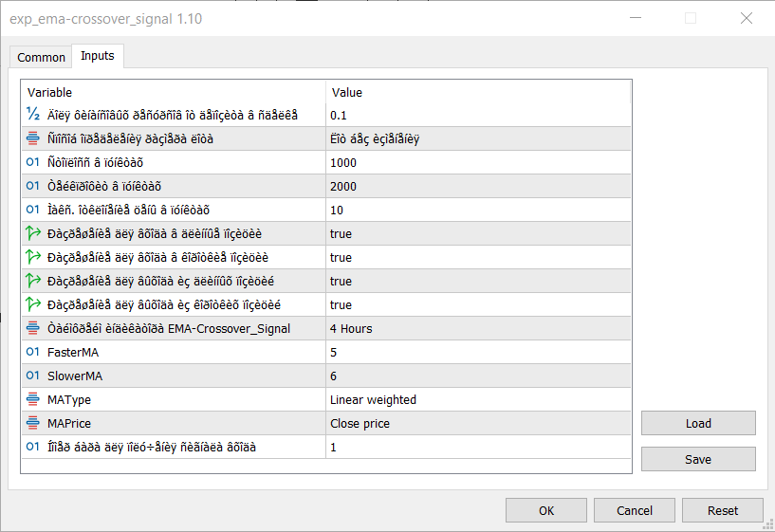This screenshot has height=532, width=775.
Task: Toggle the second boolean true value
Action: click(341, 257)
